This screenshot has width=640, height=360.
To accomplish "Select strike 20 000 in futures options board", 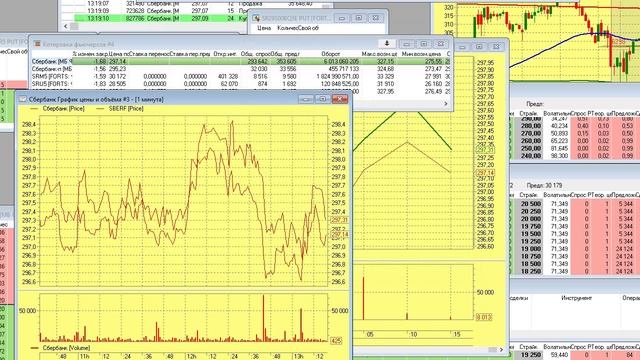I will coord(531,219).
